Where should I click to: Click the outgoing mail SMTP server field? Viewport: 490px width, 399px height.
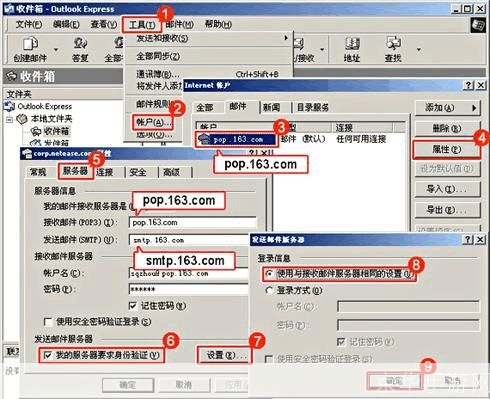pos(189,240)
